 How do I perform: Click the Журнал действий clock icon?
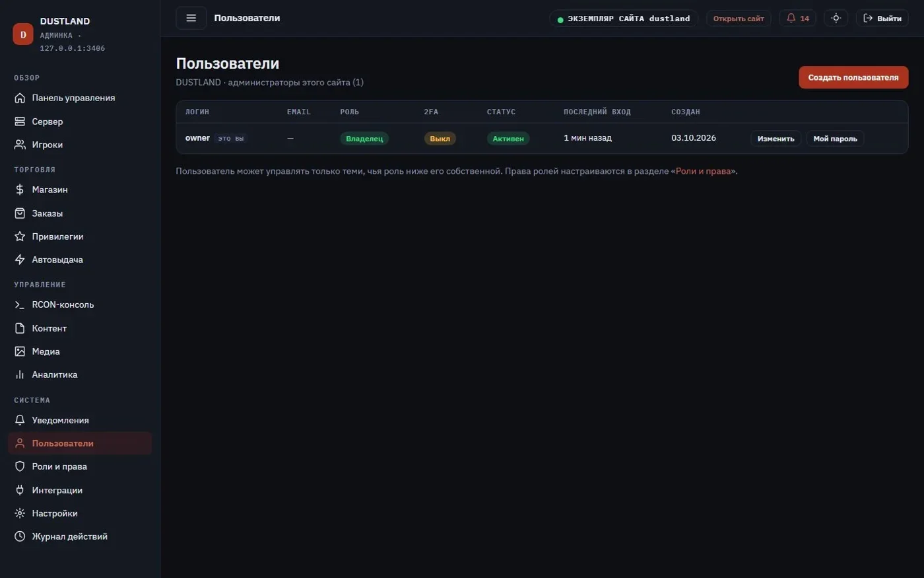pyautogui.click(x=20, y=536)
